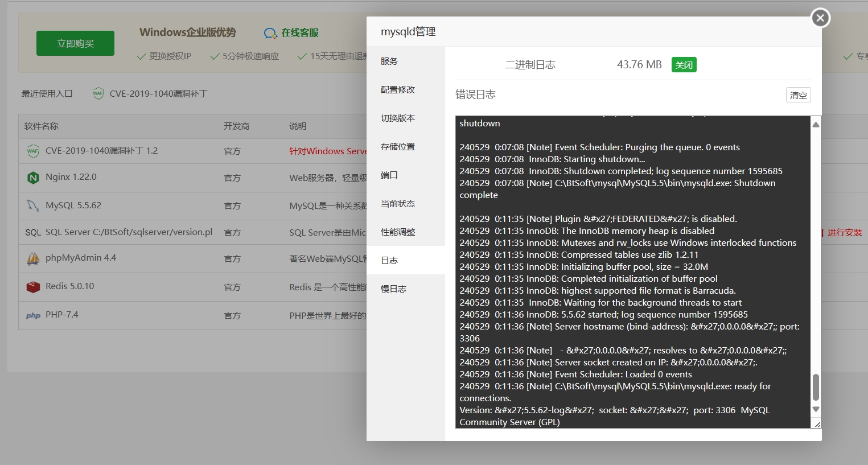Open the 性能调整 tab
The width and height of the screenshot is (868, 465).
(x=405, y=232)
